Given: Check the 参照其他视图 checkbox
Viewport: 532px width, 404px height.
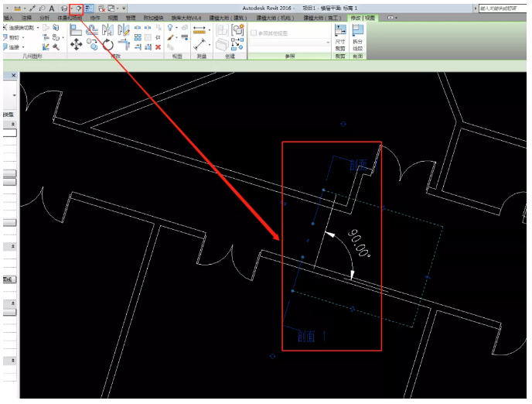Looking at the screenshot, I should 254,33.
